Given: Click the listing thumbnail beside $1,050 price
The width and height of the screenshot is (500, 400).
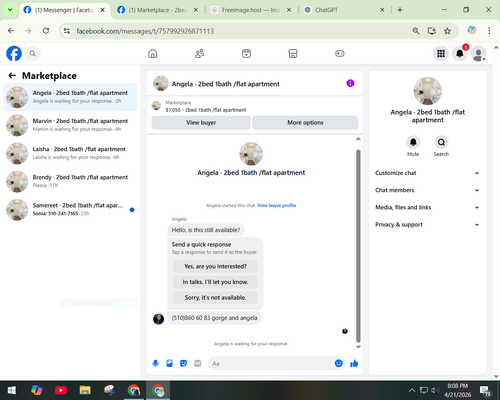Looking at the screenshot, I should pos(156,106).
